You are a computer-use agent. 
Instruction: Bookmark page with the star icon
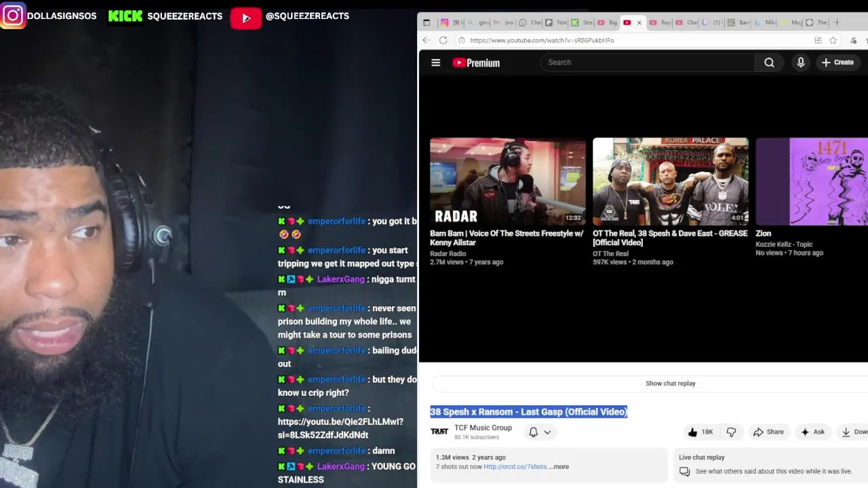833,40
